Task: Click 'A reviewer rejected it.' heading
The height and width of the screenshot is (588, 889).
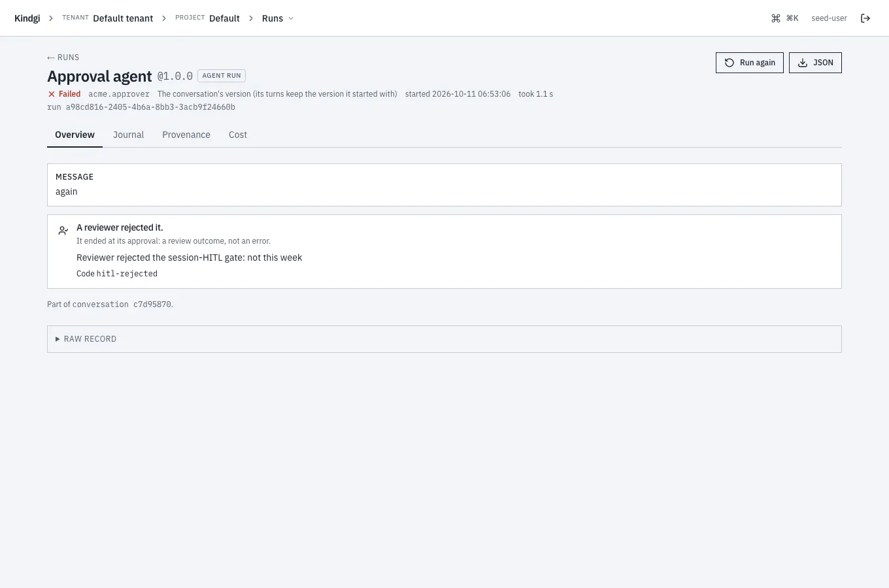Action: tap(120, 227)
